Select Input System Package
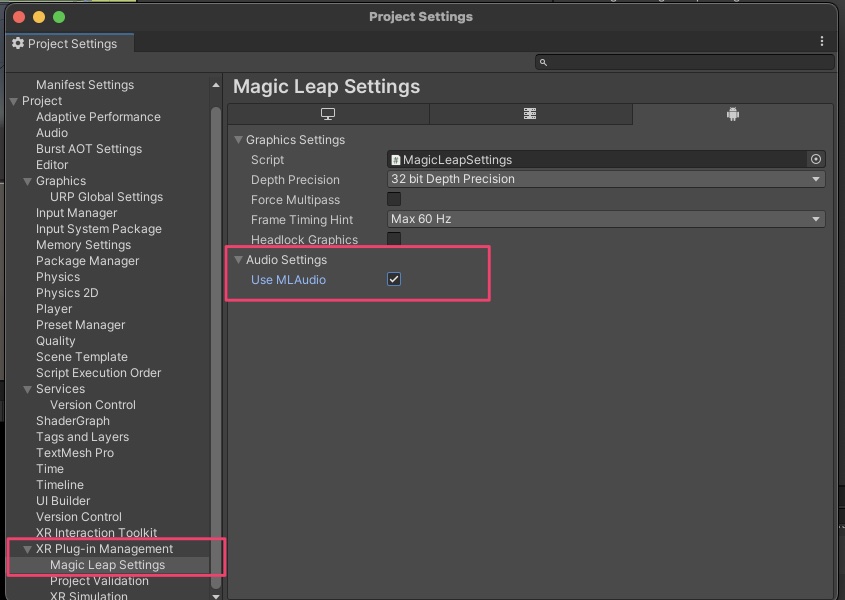 (99, 229)
